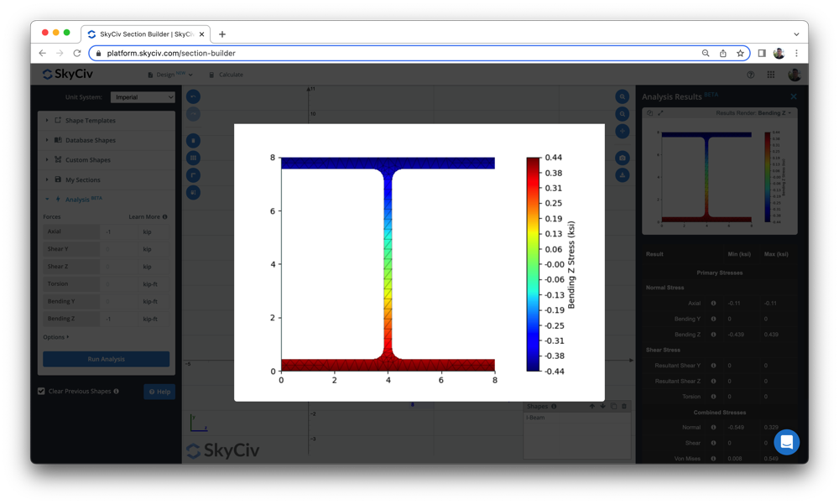Screen dimensions: 839x504
Task: Uncheck the Clear Previous Shapes checkbox
Action: (x=41, y=391)
